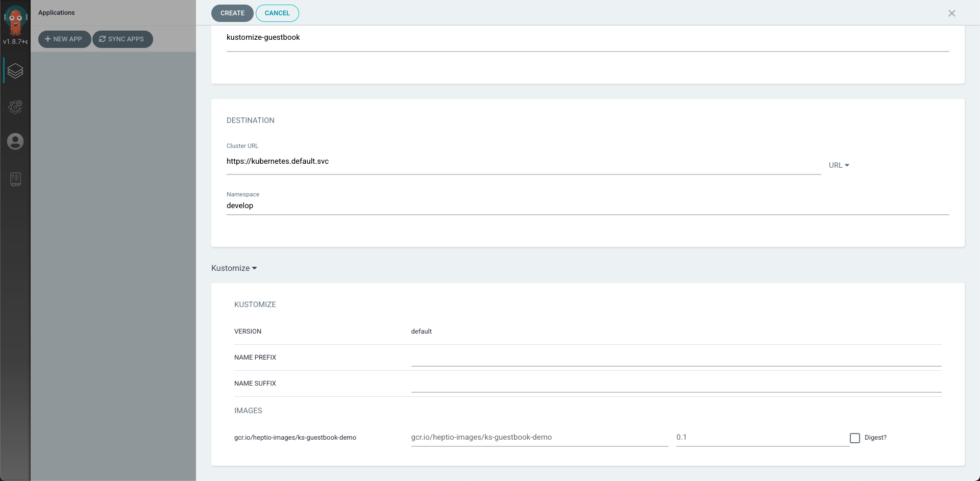
Task: Open Settings gear icon in sidebar
Action: 15,107
